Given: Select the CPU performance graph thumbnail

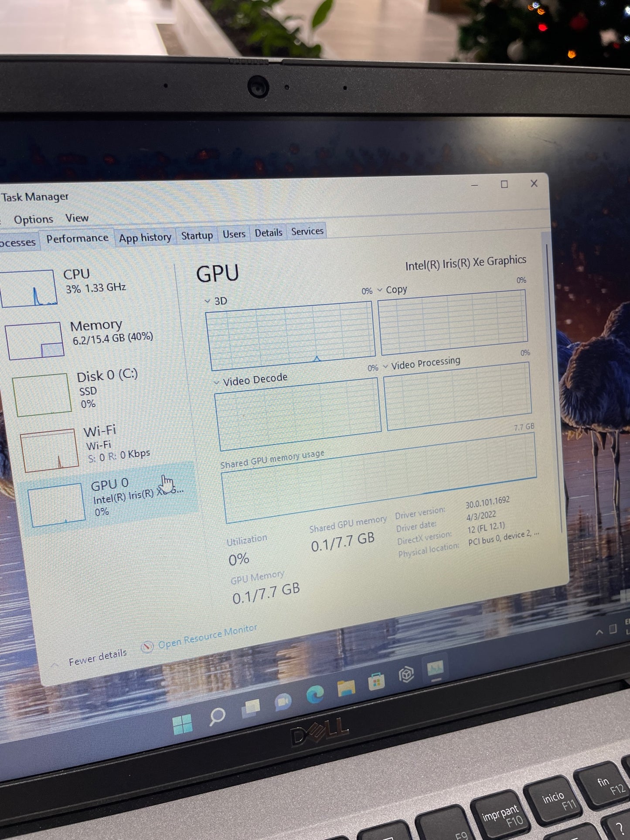Looking at the screenshot, I should [30, 288].
